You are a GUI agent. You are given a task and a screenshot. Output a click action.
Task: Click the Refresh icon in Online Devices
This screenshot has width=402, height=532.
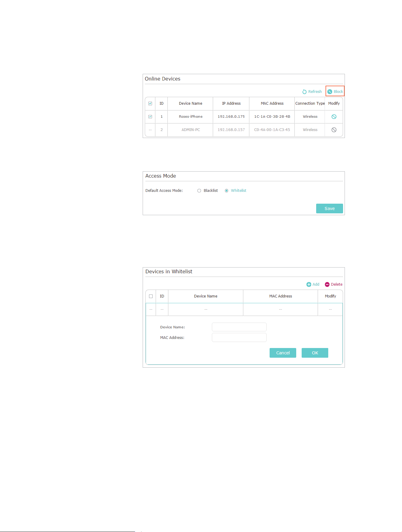(x=304, y=92)
